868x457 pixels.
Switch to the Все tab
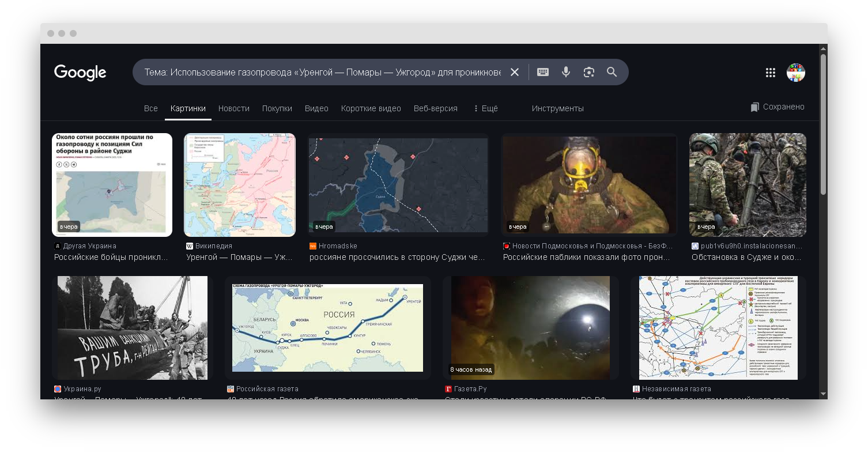pos(151,108)
